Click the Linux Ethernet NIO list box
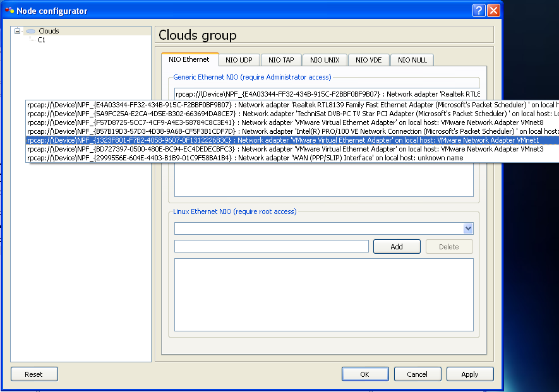559x392 pixels. click(x=323, y=295)
